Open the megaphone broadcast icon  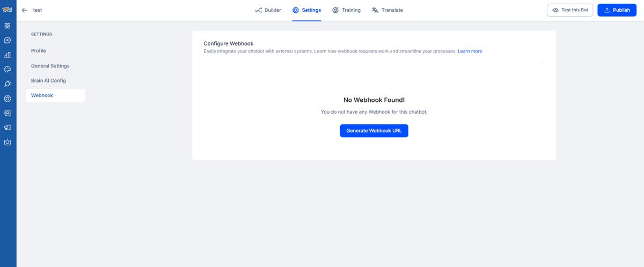pyautogui.click(x=8, y=128)
